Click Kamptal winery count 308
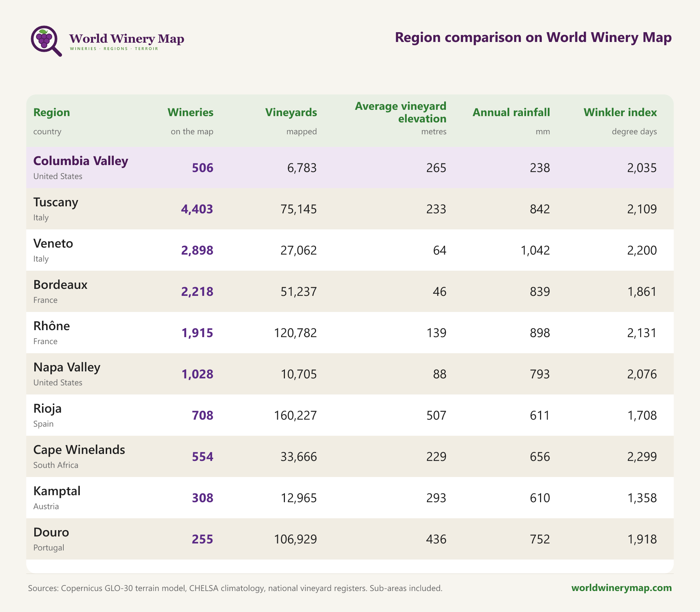Screen dimensions: 700x612 (x=203, y=498)
